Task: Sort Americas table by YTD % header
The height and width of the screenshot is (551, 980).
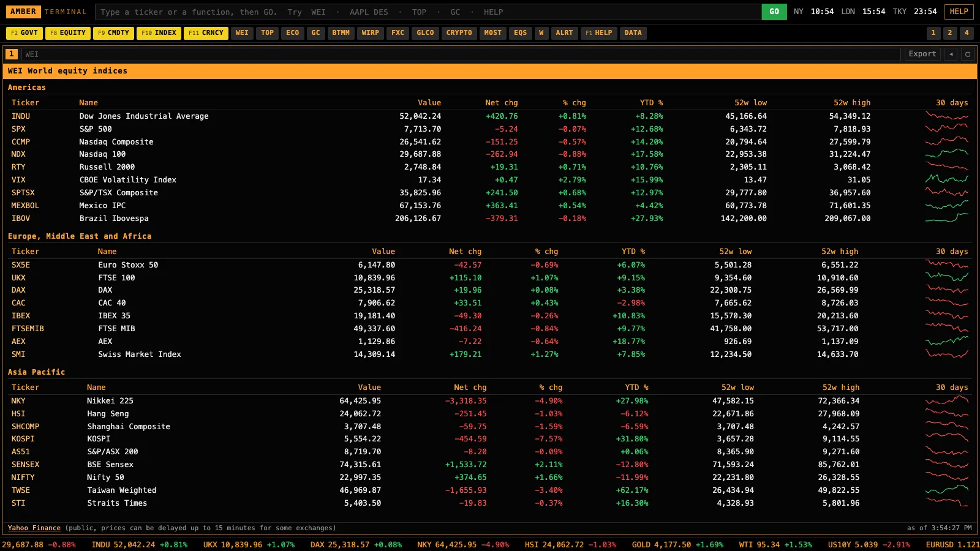Action: click(x=652, y=103)
